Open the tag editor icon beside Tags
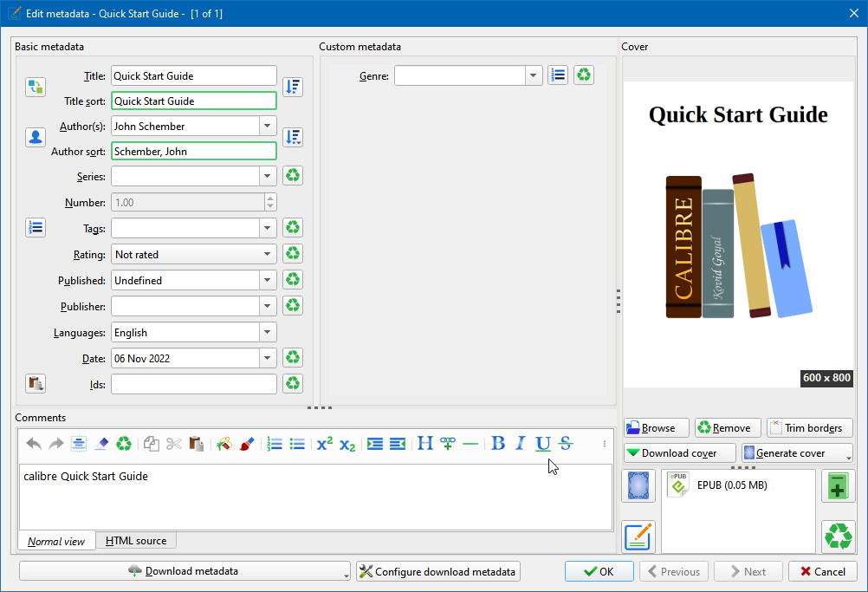868x592 pixels. click(x=36, y=228)
